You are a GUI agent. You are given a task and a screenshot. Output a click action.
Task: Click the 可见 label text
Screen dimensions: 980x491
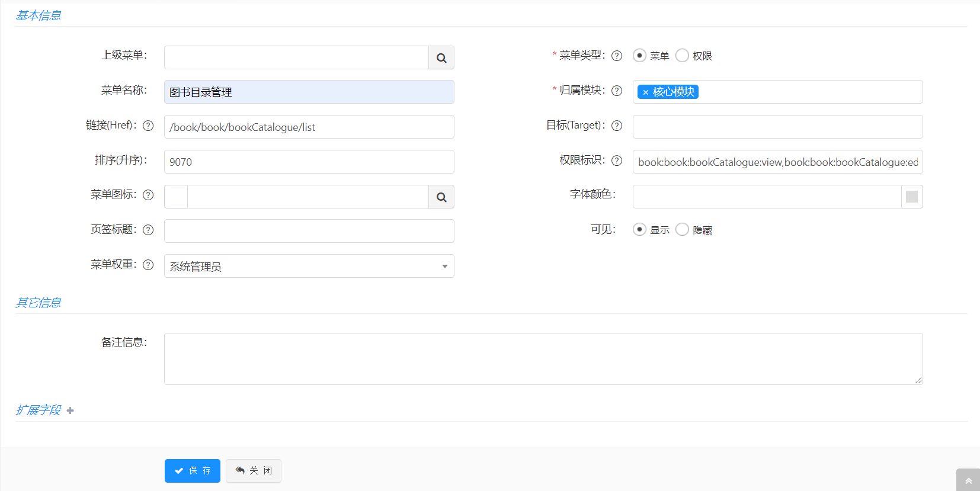[x=603, y=229]
